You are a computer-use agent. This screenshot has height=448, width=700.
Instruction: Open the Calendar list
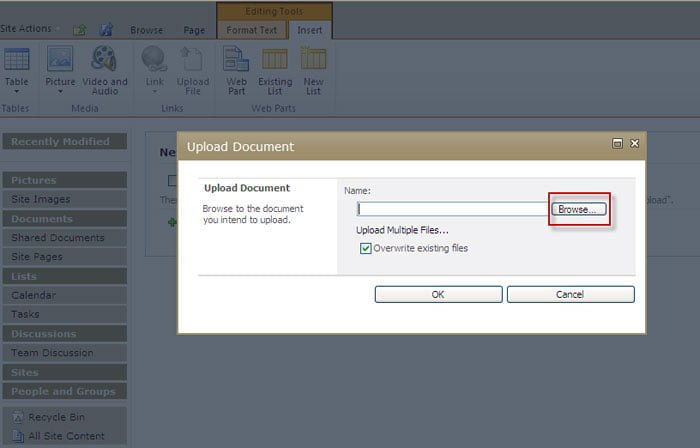pyautogui.click(x=65, y=295)
